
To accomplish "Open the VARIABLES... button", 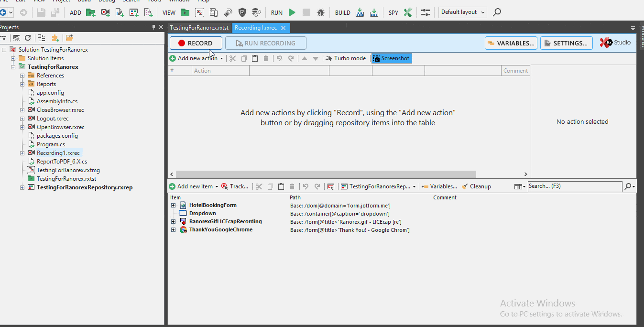I will (511, 43).
